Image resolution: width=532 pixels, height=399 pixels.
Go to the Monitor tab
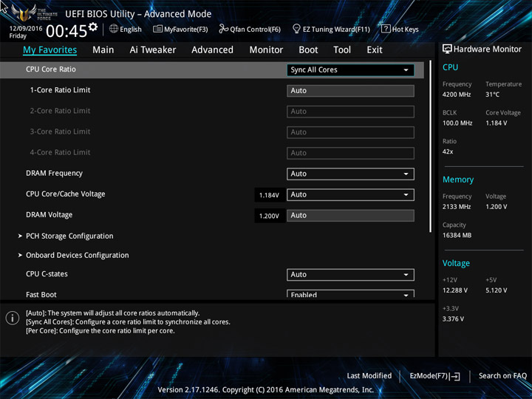pyautogui.click(x=266, y=50)
